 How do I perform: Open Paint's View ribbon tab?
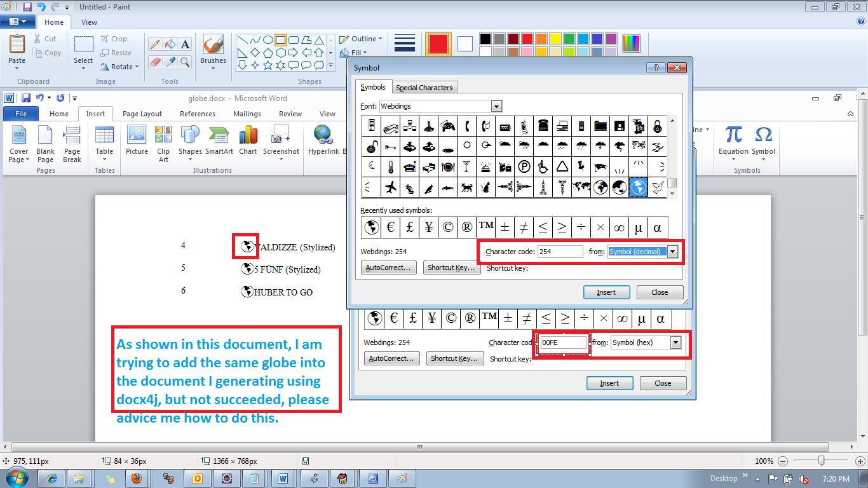90,22
